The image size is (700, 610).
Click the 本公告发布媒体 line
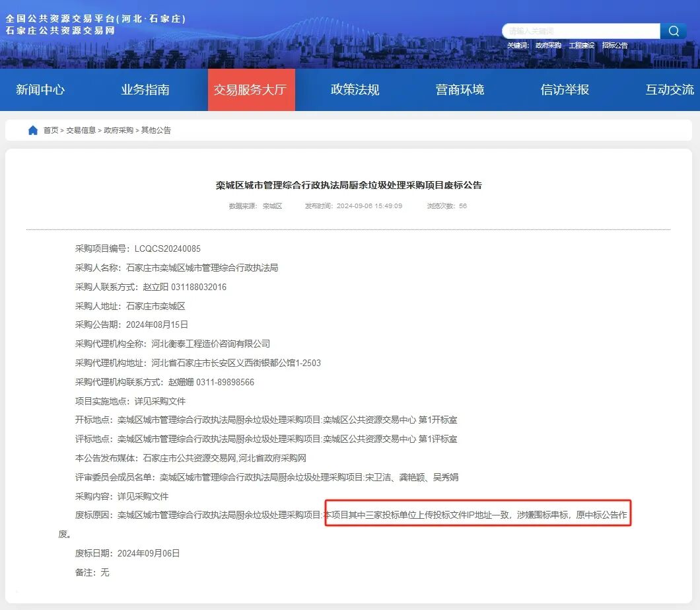tap(191, 458)
